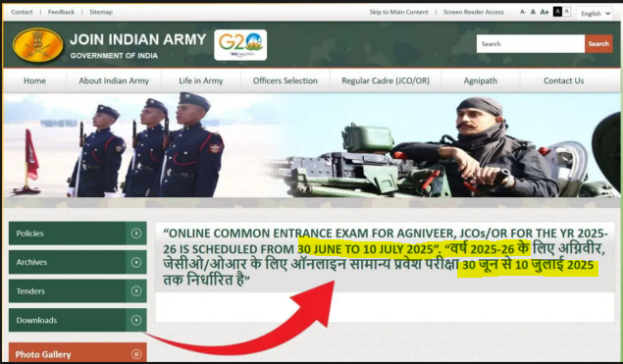Click the Downloads arrow circle icon
Image resolution: width=623 pixels, height=364 pixels.
point(136,320)
